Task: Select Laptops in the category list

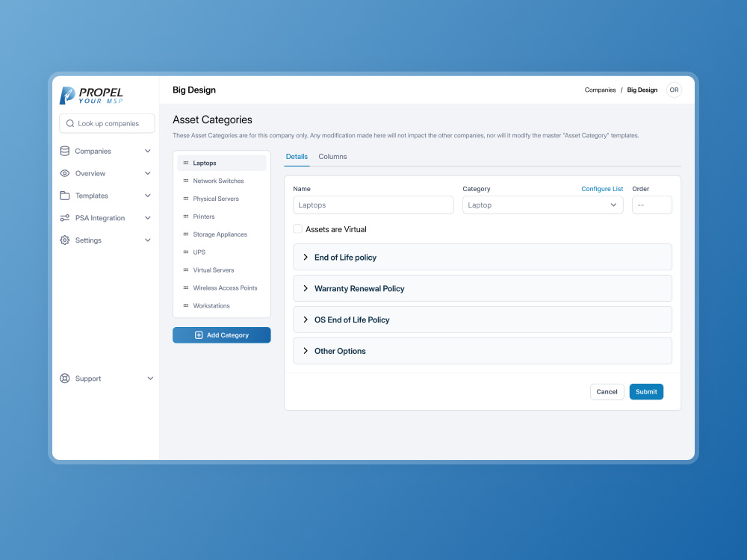Action: (222, 163)
